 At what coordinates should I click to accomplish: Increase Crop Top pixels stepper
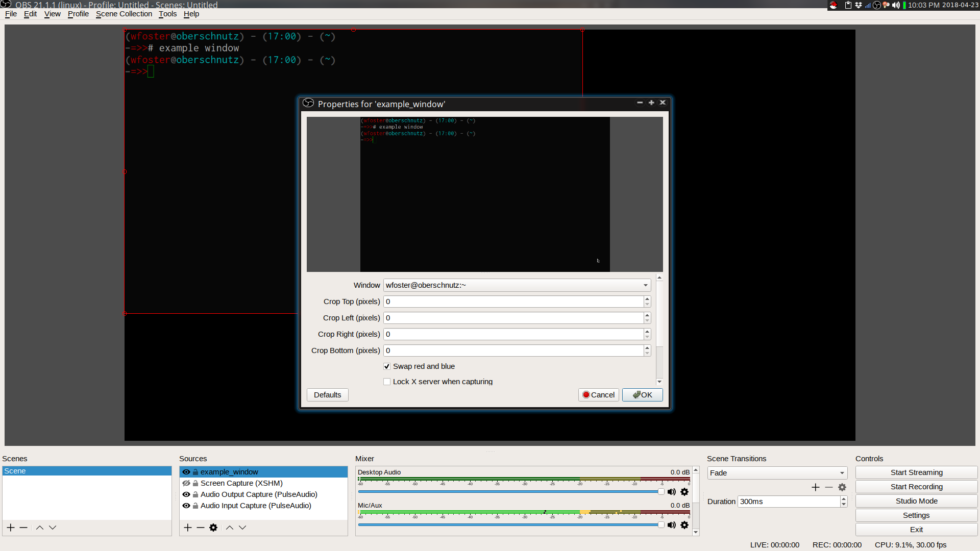click(647, 299)
